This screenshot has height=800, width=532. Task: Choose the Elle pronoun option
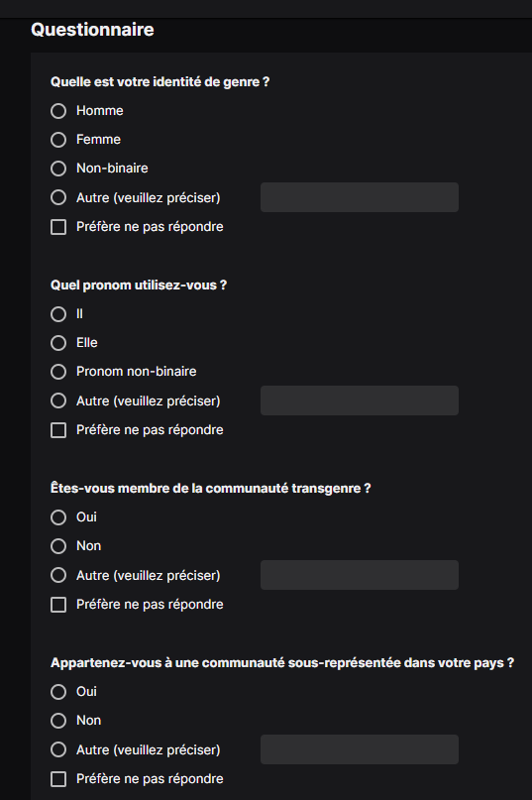pos(58,343)
